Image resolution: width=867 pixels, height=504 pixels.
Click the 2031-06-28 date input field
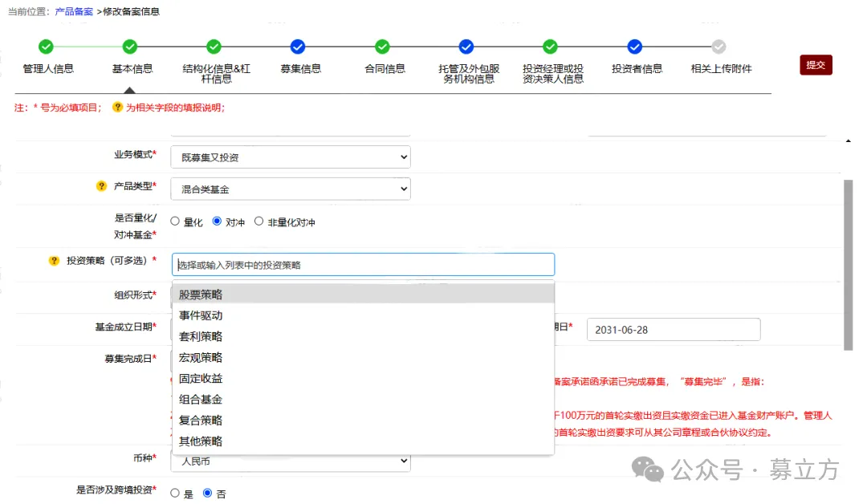[x=673, y=329]
